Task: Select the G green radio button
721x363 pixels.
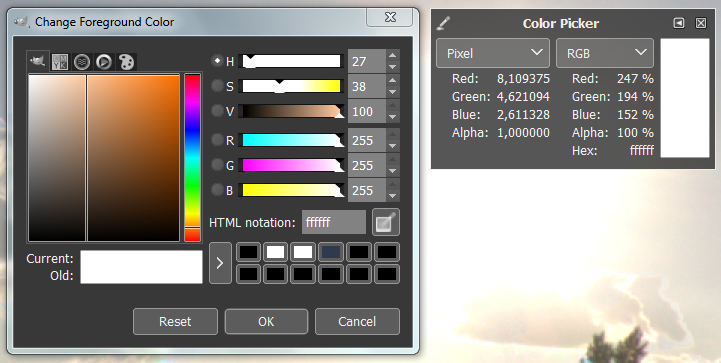Action: point(217,165)
